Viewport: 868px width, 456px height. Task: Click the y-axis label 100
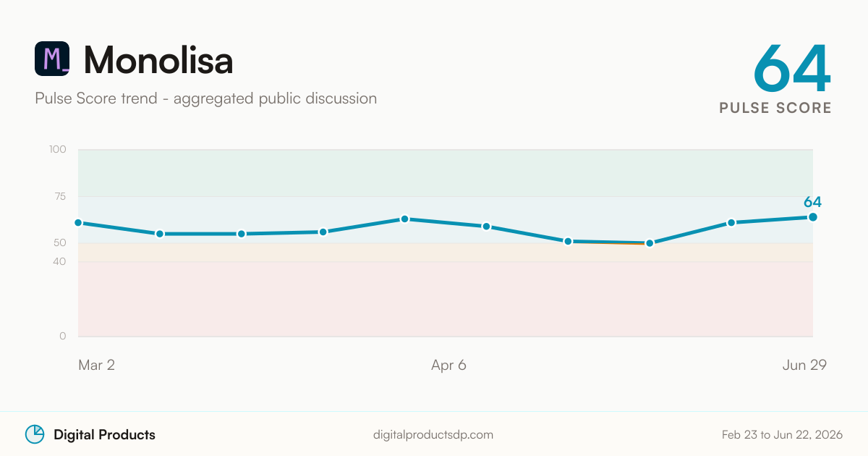[x=58, y=150]
